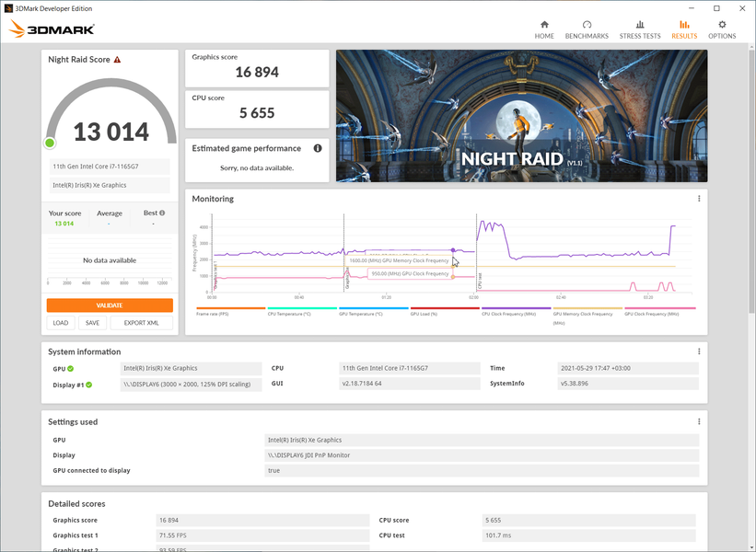This screenshot has width=756, height=552.
Task: Click the Graphics test 1 value 71.55 FPS
Action: [262, 535]
